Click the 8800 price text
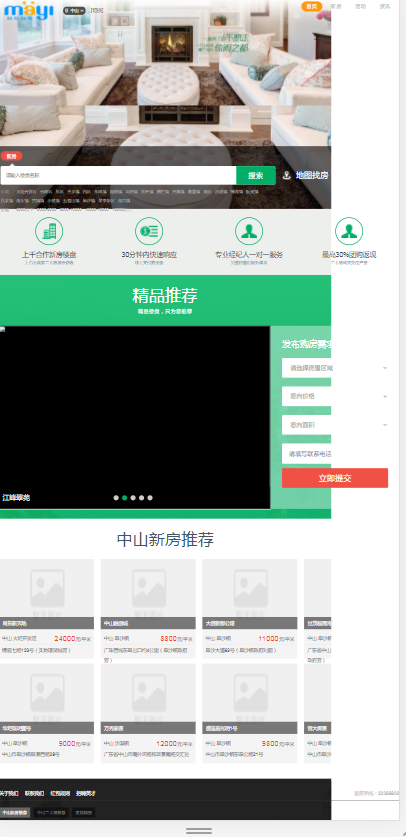Image resolution: width=406 pixels, height=837 pixels. [x=168, y=638]
